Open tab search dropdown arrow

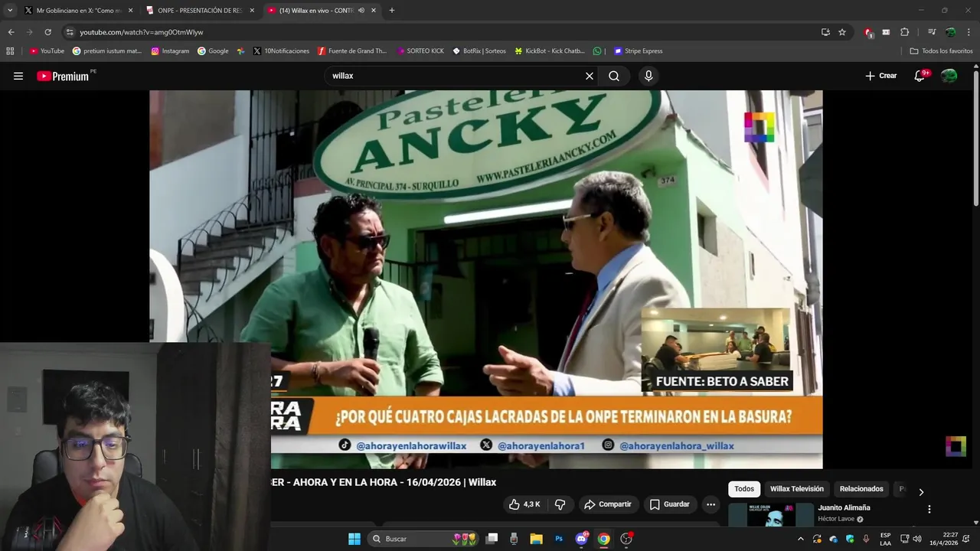(x=10, y=11)
